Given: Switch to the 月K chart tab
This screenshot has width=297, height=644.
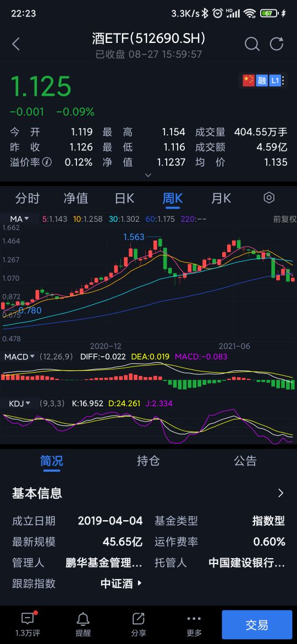Looking at the screenshot, I should point(221,198).
